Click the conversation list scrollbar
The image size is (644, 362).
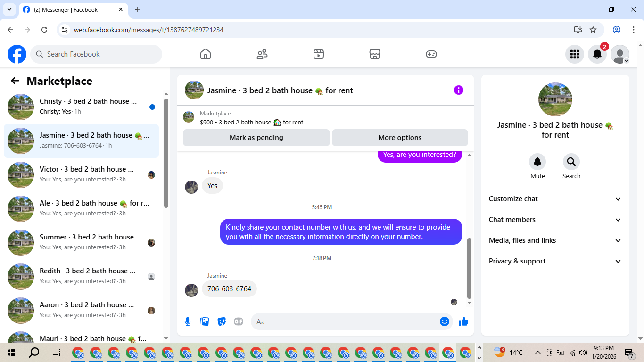point(166,153)
